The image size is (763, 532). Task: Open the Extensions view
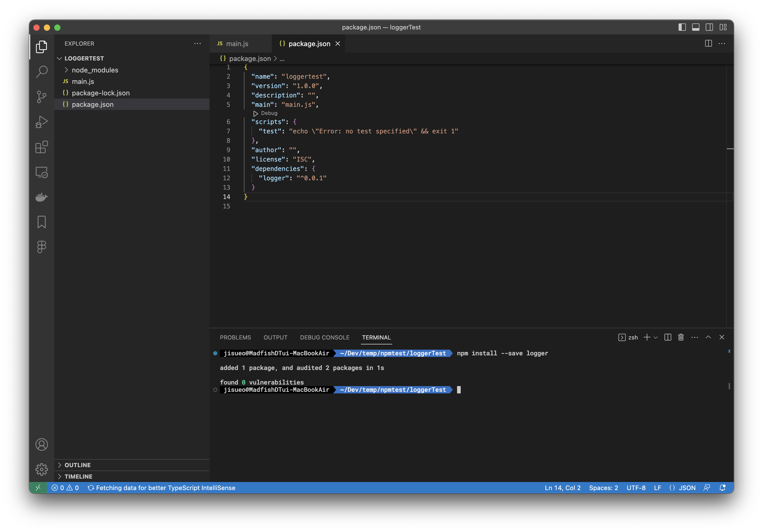tap(41, 147)
